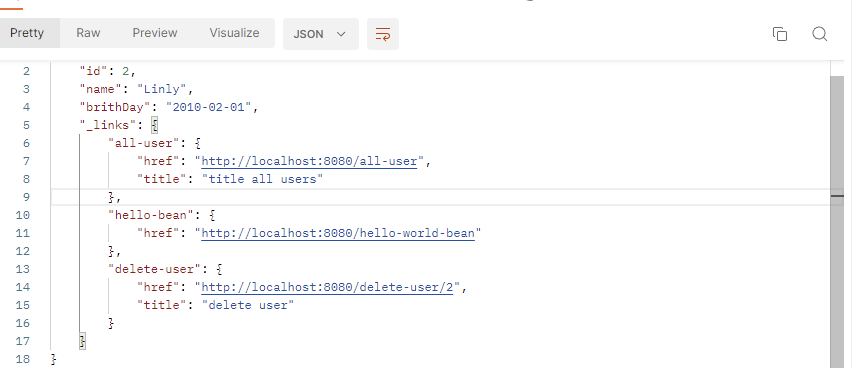Switch to the Pretty view tab

point(27,33)
